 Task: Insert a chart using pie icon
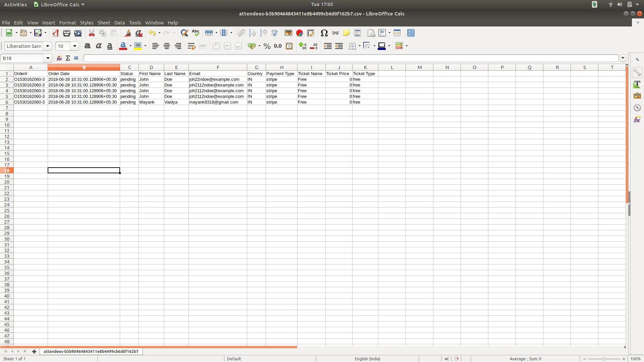coord(300,33)
